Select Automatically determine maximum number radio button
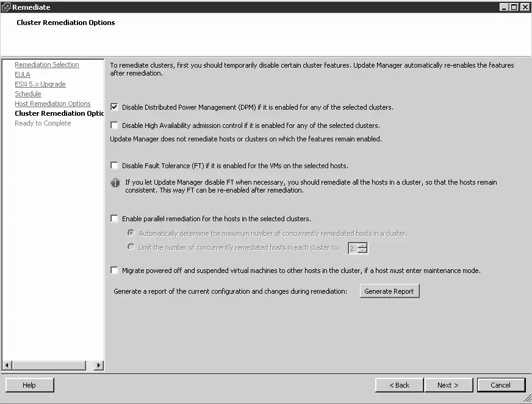Image resolution: width=532 pixels, height=404 pixels. [x=131, y=233]
